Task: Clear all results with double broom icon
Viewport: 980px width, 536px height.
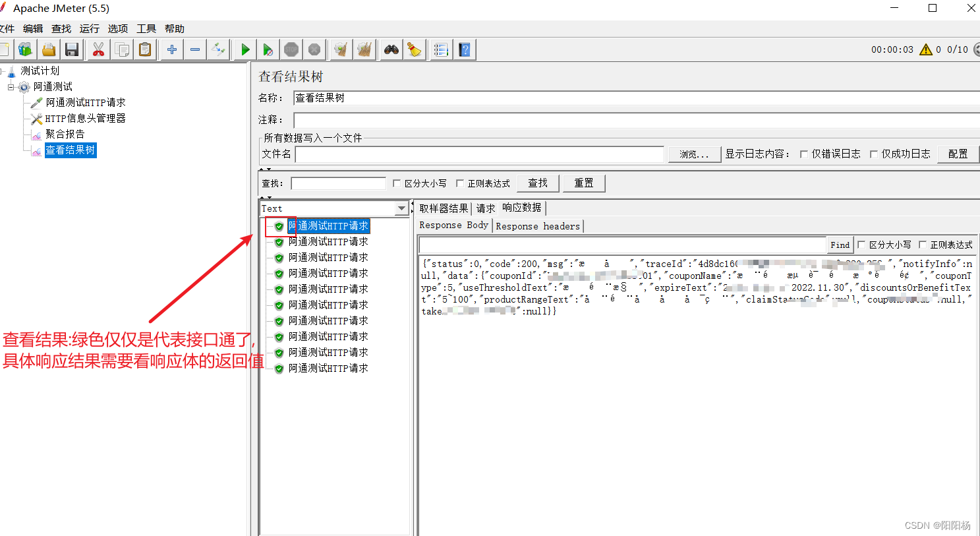Action: click(x=364, y=49)
